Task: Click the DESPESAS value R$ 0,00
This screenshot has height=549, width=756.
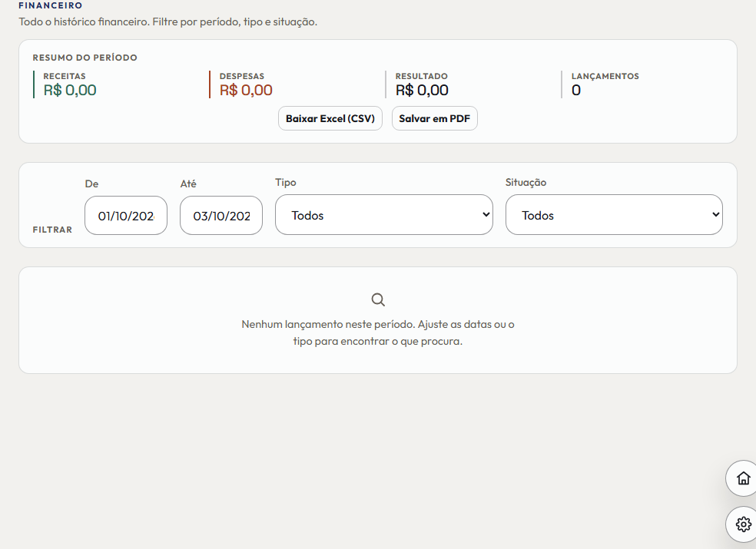Action: click(x=246, y=90)
